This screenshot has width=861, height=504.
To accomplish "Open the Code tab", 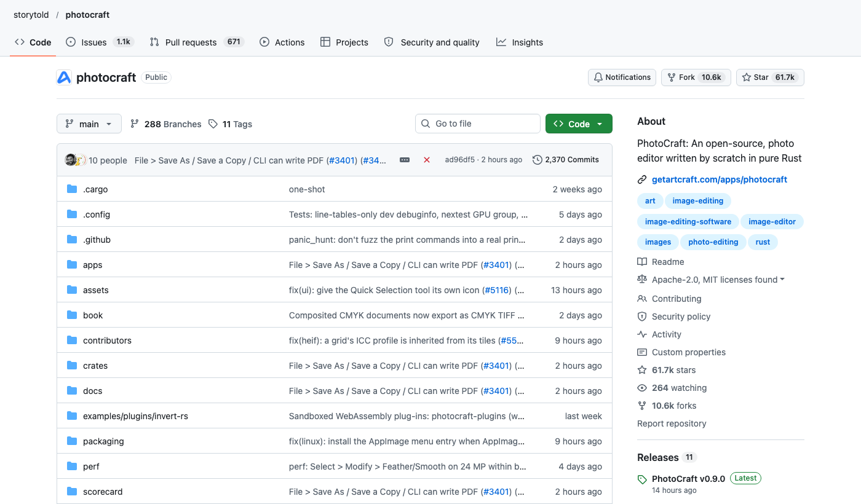I will [x=33, y=42].
